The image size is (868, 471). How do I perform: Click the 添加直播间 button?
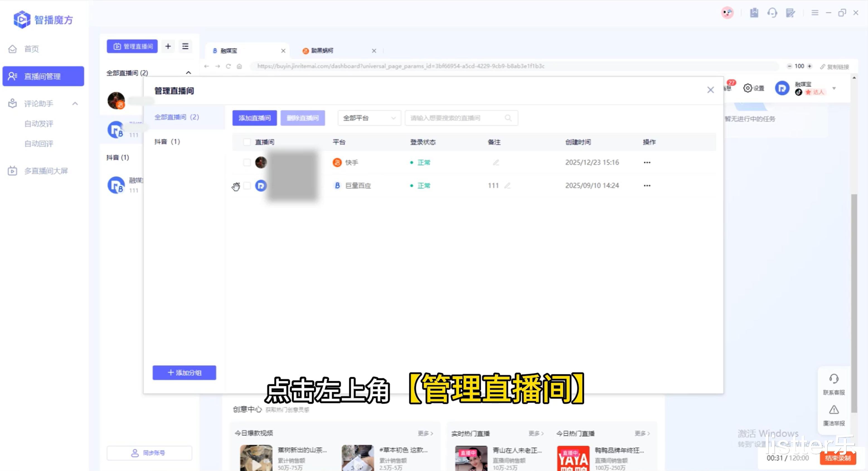click(x=254, y=118)
